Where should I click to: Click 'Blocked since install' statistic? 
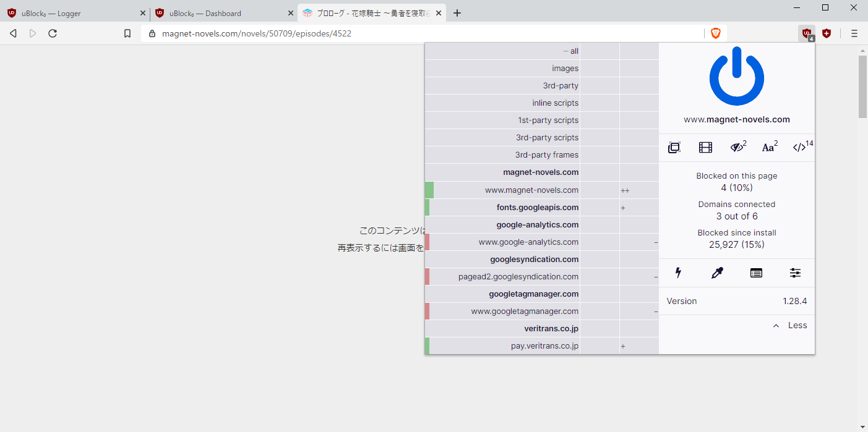[737, 239]
